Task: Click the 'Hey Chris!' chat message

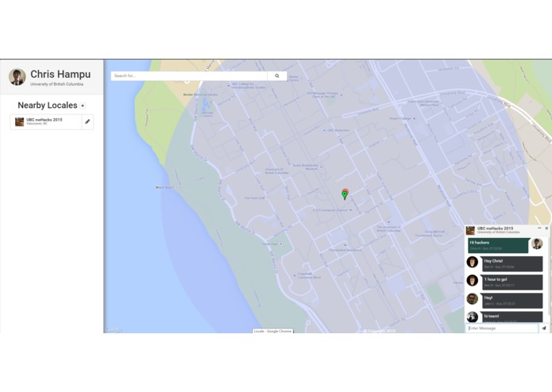Action: pyautogui.click(x=512, y=263)
